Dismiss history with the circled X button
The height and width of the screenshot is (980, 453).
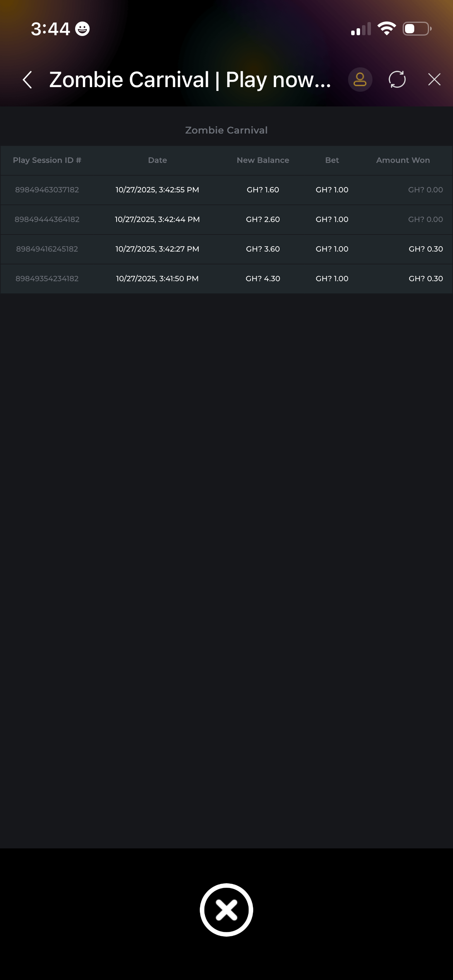point(226,910)
